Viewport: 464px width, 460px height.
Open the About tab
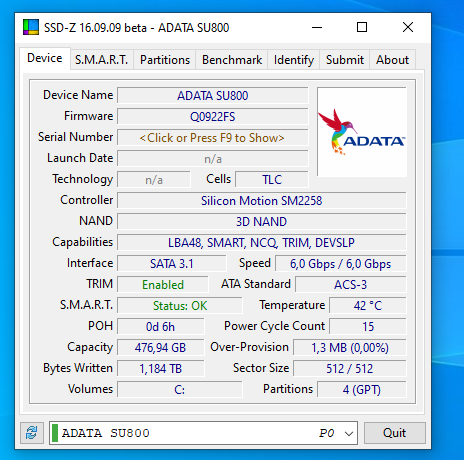(x=392, y=60)
